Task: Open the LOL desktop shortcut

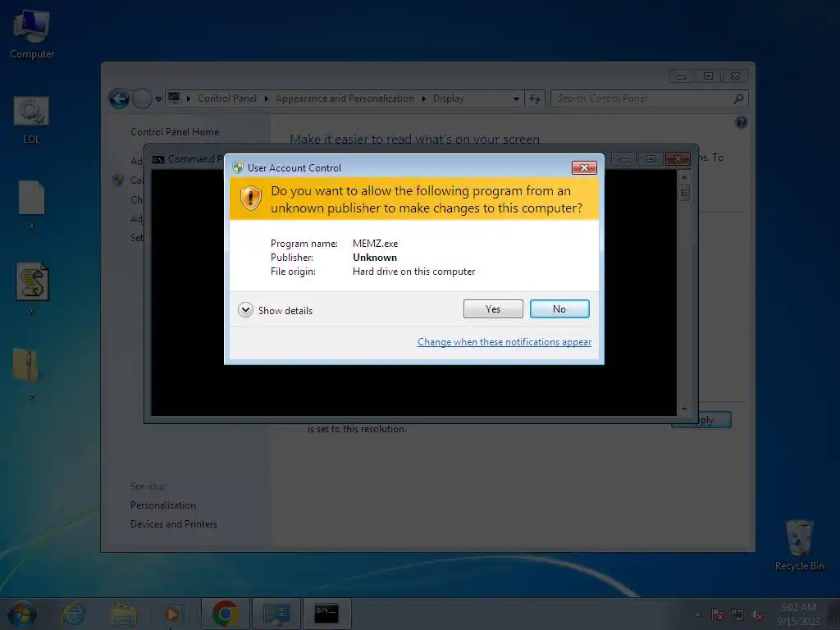Action: pyautogui.click(x=31, y=120)
